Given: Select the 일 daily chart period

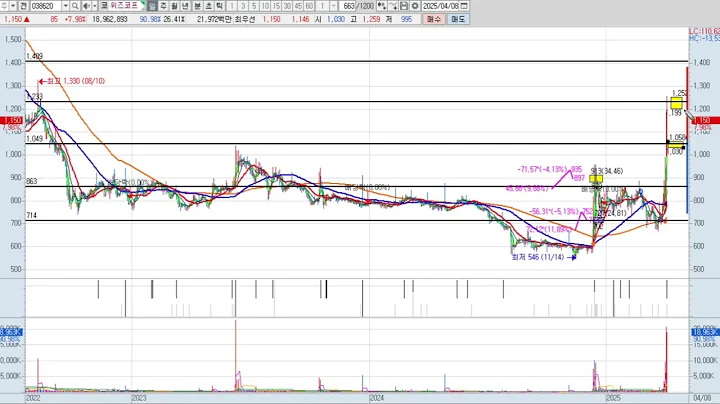Looking at the screenshot, I should (152, 6).
